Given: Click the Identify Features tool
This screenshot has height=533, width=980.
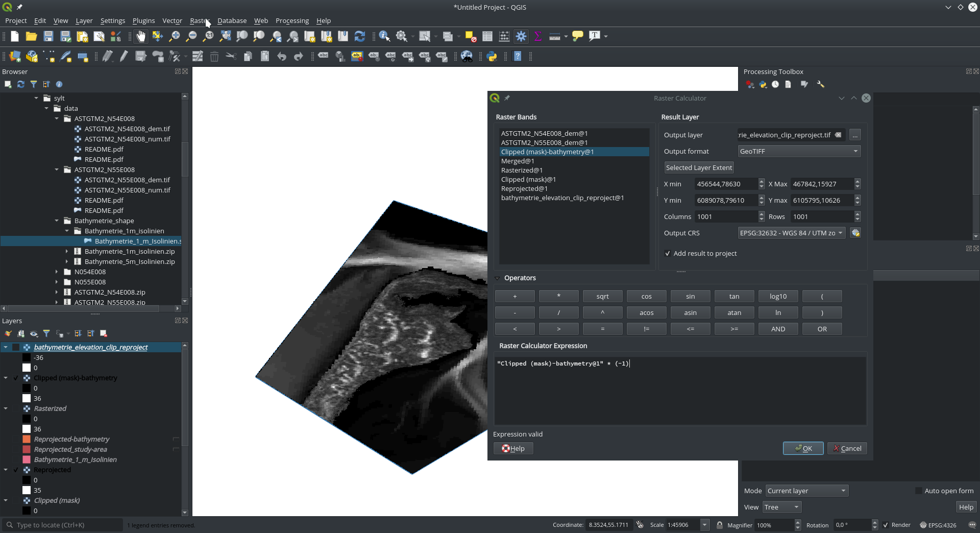Looking at the screenshot, I should 383,36.
